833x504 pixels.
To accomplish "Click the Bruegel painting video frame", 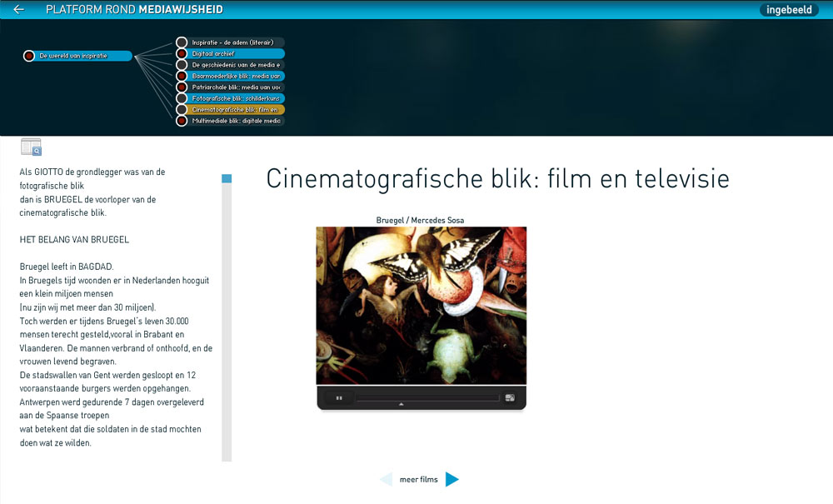I will click(421, 306).
